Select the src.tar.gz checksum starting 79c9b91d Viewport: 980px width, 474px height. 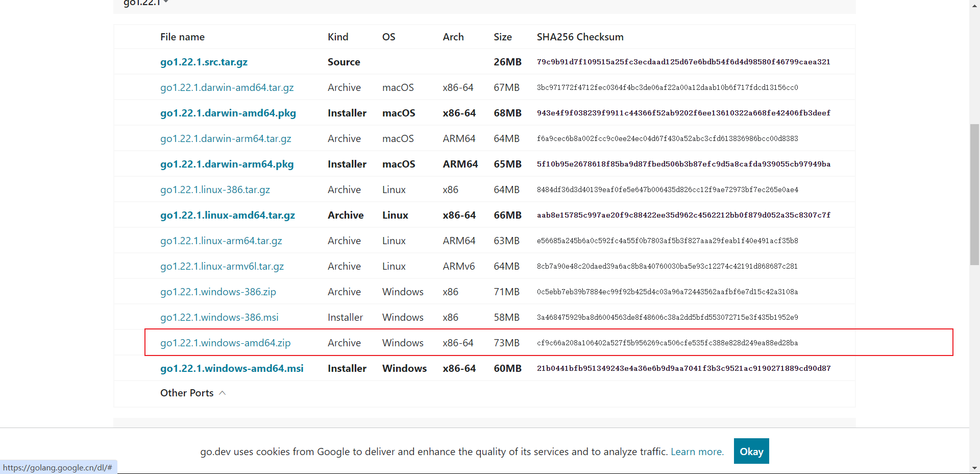pyautogui.click(x=683, y=62)
